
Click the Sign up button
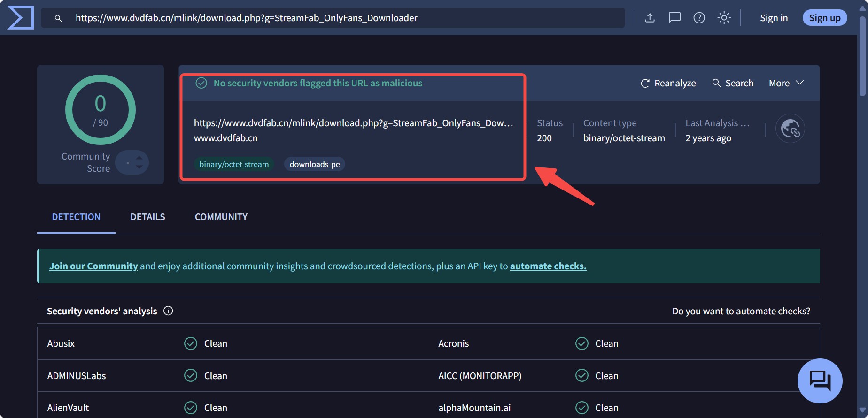824,18
